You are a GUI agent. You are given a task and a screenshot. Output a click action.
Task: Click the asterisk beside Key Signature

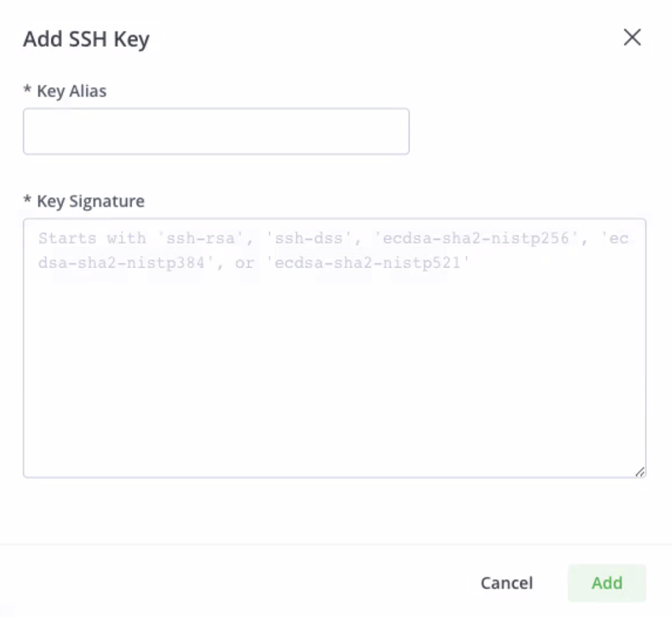(27, 201)
